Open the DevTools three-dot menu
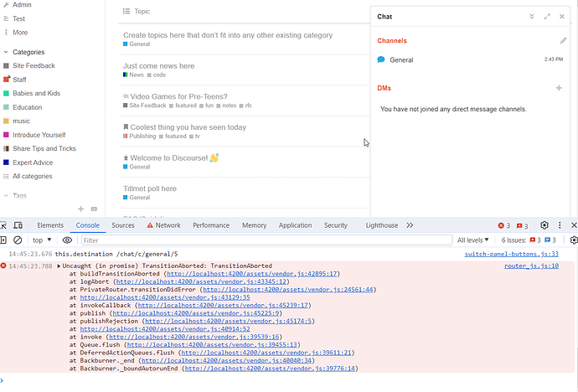578x392 pixels. pos(560,225)
